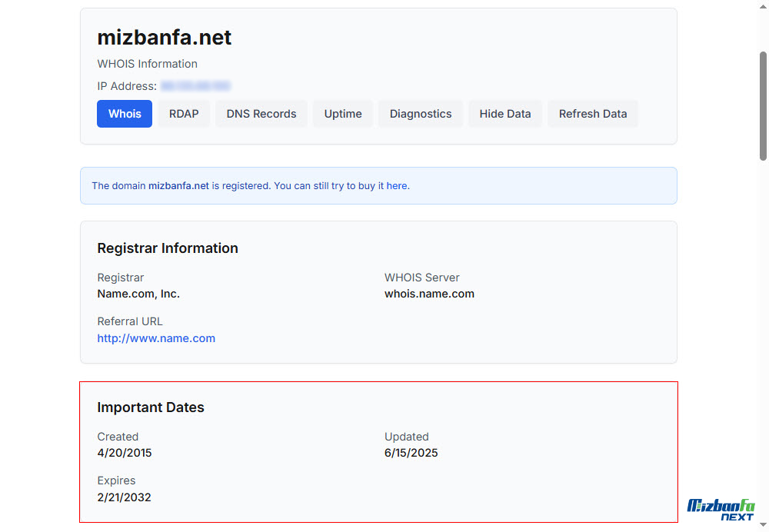The width and height of the screenshot is (769, 532).
Task: Toggle the Hide Data button
Action: tap(505, 114)
